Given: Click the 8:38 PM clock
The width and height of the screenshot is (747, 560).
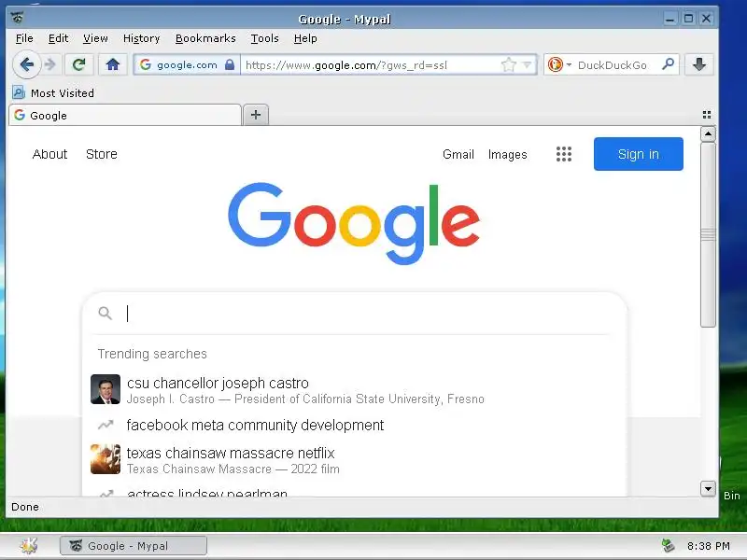Looking at the screenshot, I should 708,546.
